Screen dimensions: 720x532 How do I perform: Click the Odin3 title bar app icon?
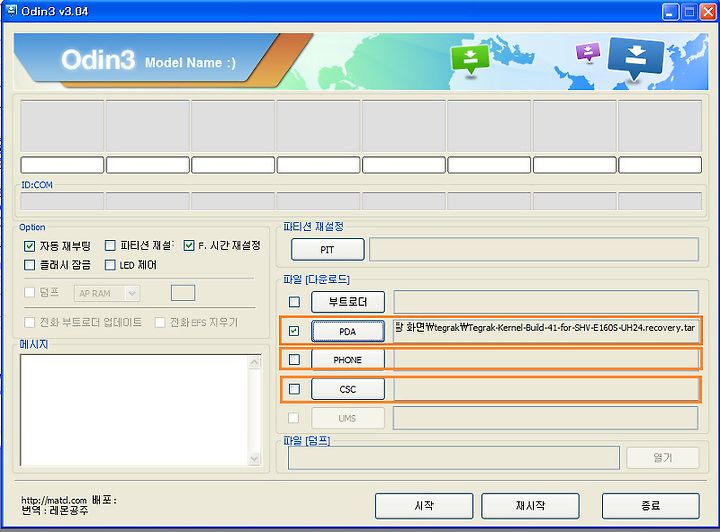(11, 10)
